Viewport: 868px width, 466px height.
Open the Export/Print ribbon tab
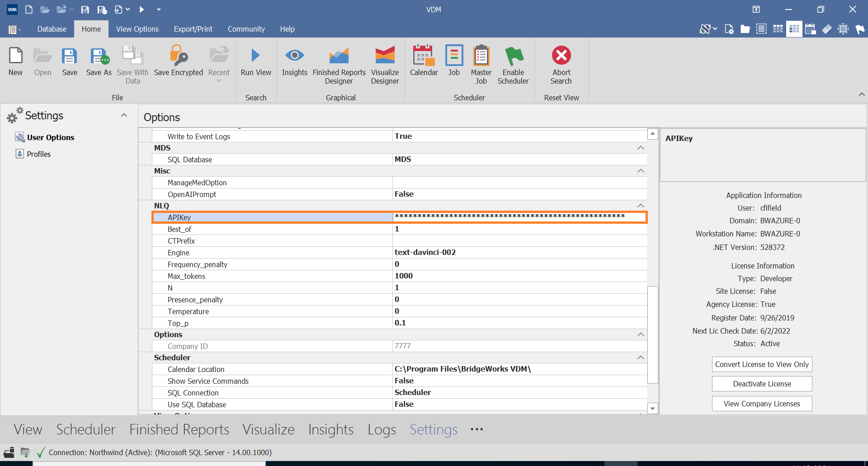coord(193,29)
